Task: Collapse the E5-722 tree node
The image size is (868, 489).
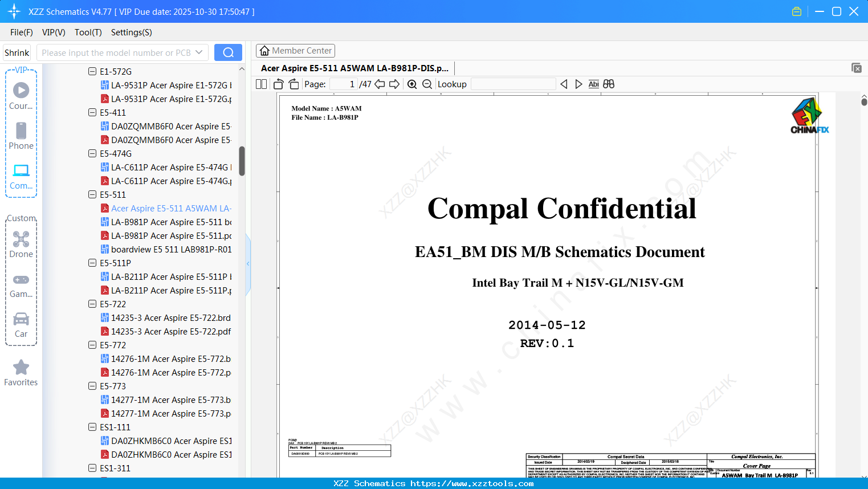Action: 92,304
